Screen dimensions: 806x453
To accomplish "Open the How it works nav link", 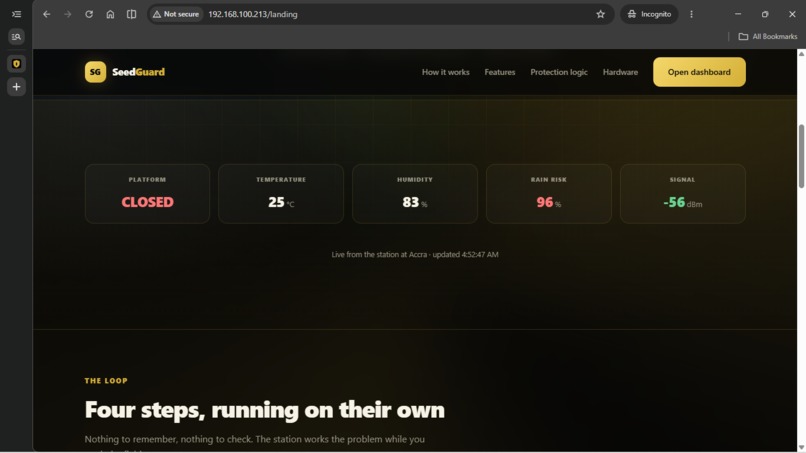I will click(x=446, y=72).
